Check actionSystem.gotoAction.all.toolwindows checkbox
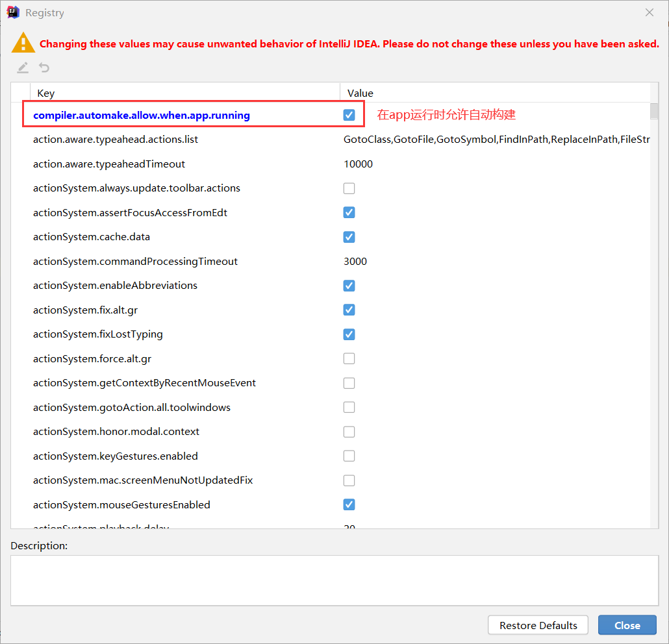The image size is (669, 644). (349, 407)
